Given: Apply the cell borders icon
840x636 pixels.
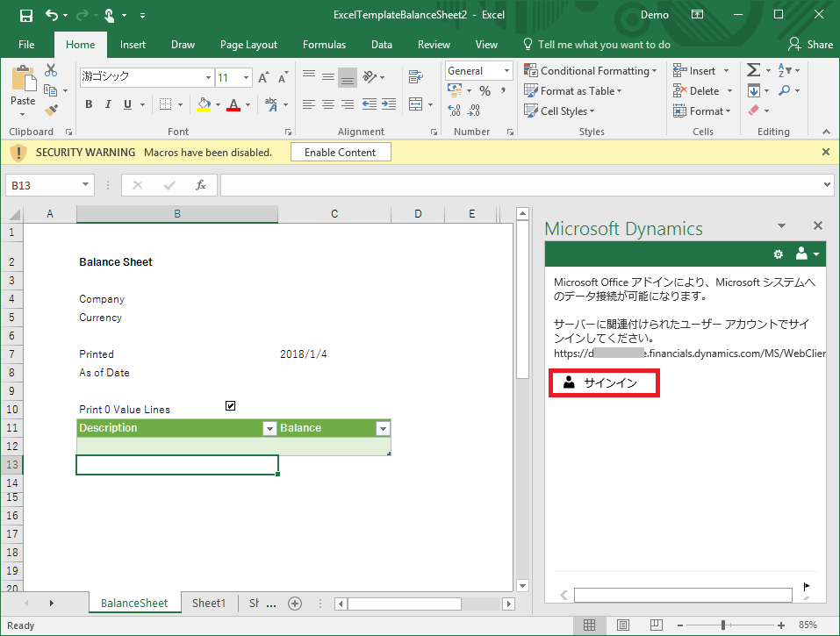Looking at the screenshot, I should [x=166, y=104].
